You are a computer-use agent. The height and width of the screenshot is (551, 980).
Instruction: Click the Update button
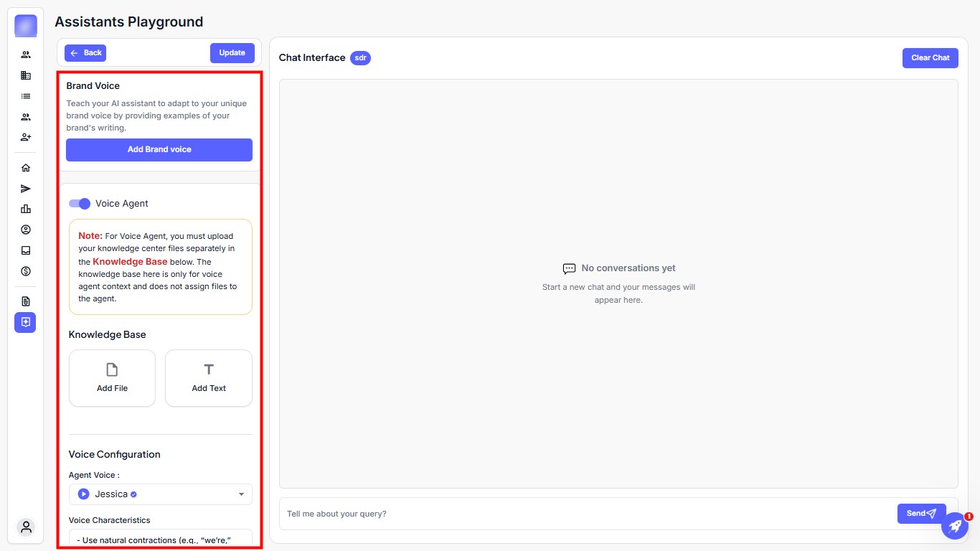232,53
